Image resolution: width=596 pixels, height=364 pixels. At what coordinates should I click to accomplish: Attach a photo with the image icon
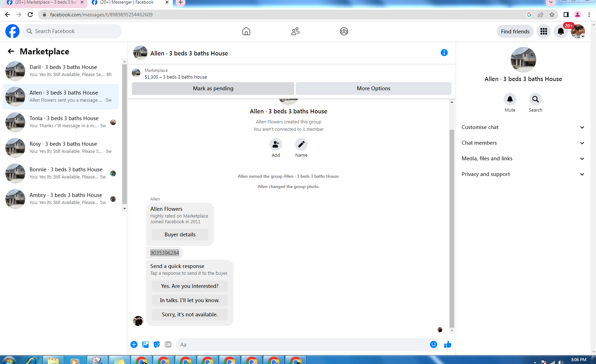click(145, 344)
